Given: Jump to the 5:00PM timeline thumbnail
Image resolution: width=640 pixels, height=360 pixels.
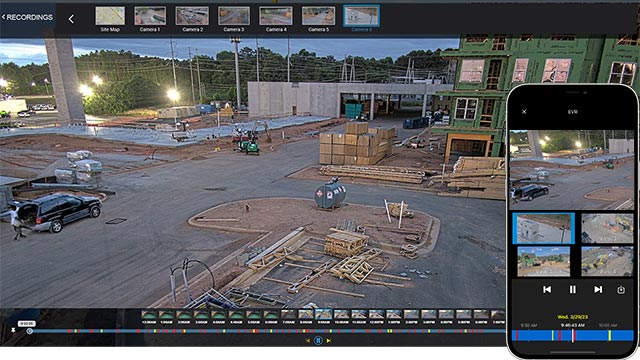Looking at the screenshot, I should (464, 315).
